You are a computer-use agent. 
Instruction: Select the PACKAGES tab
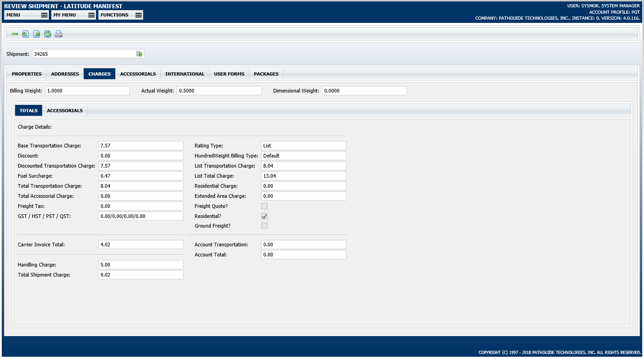(266, 73)
